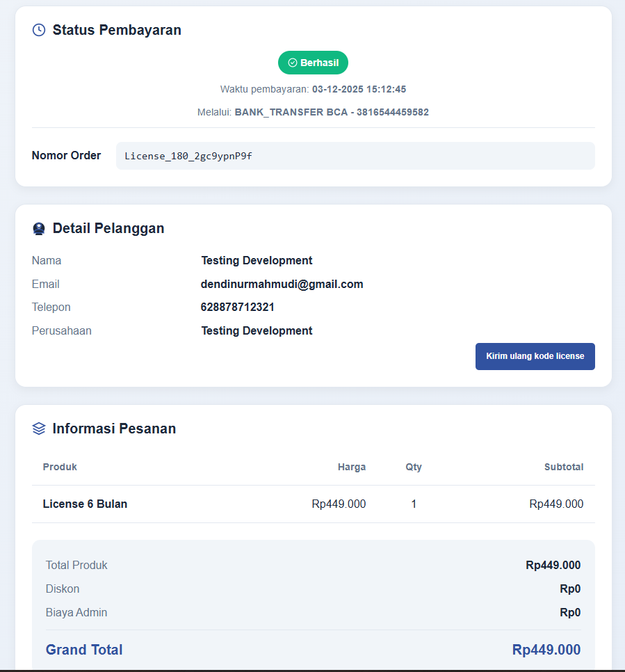625x672 pixels.
Task: Click the Perusahaan value Testing Development
Action: (257, 330)
